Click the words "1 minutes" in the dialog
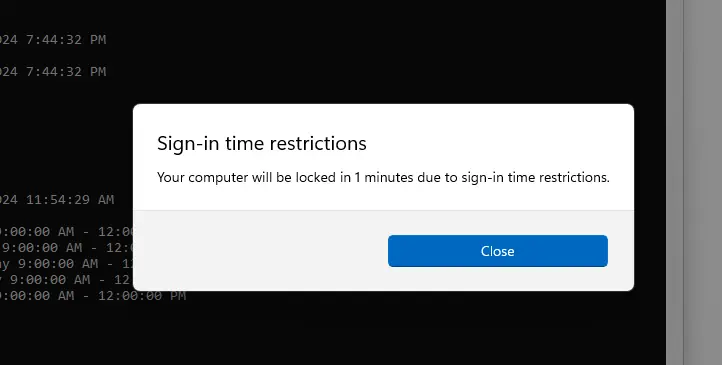This screenshot has width=722, height=365. pos(384,177)
